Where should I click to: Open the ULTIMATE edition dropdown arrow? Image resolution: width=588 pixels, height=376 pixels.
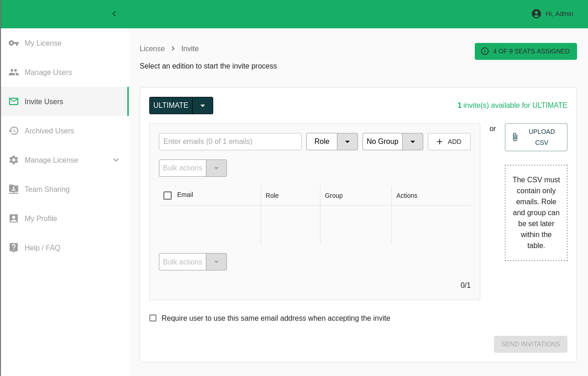[x=203, y=106]
